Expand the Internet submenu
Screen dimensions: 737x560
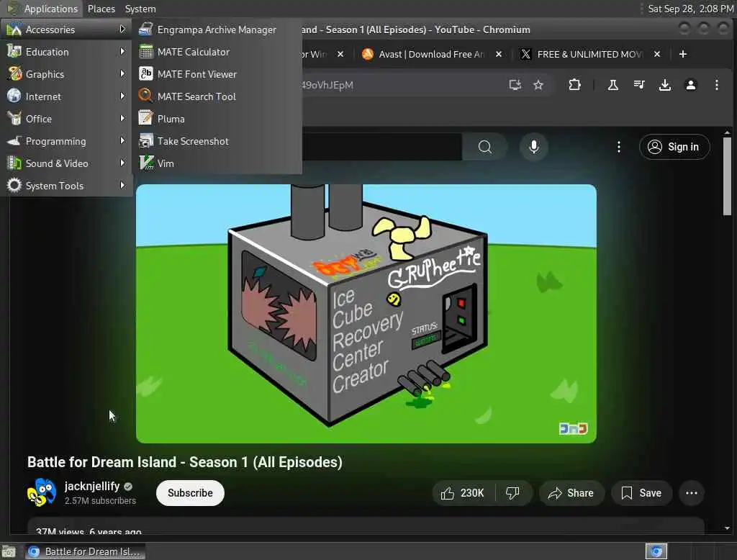(x=65, y=96)
